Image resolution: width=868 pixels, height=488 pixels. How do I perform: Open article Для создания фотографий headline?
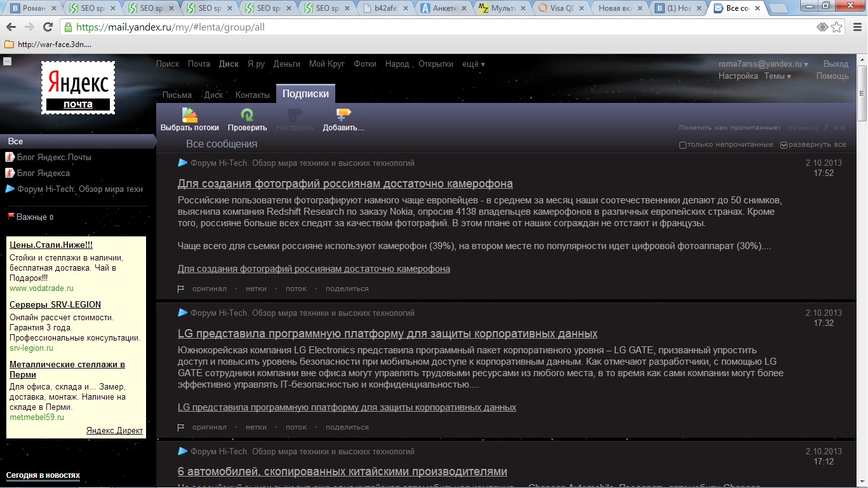click(x=345, y=184)
